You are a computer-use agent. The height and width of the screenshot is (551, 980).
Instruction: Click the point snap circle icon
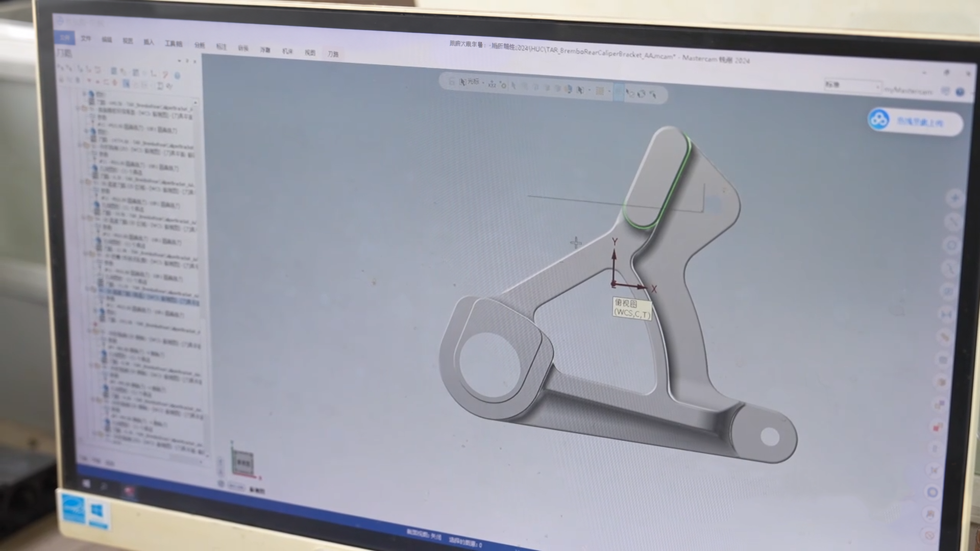(503, 85)
